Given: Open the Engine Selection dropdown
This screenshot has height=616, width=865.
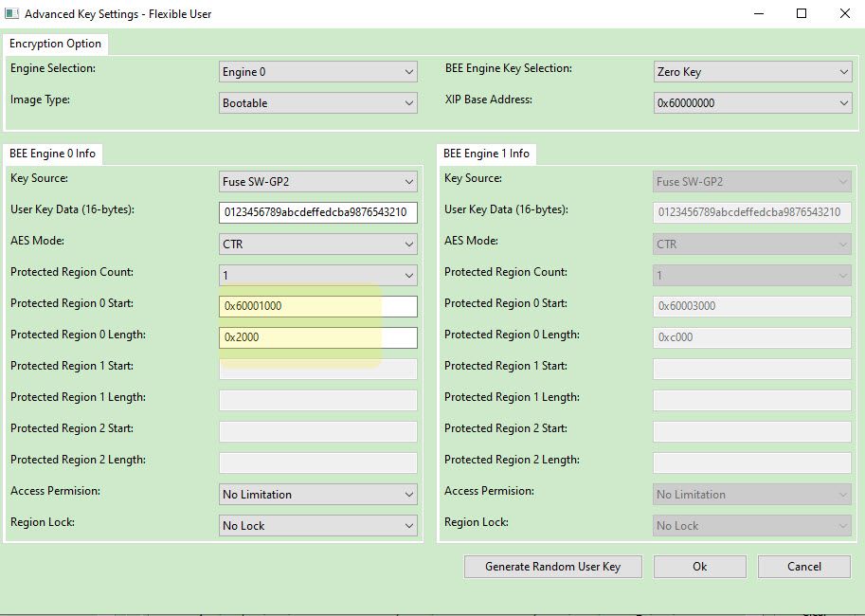Looking at the screenshot, I should tap(317, 72).
